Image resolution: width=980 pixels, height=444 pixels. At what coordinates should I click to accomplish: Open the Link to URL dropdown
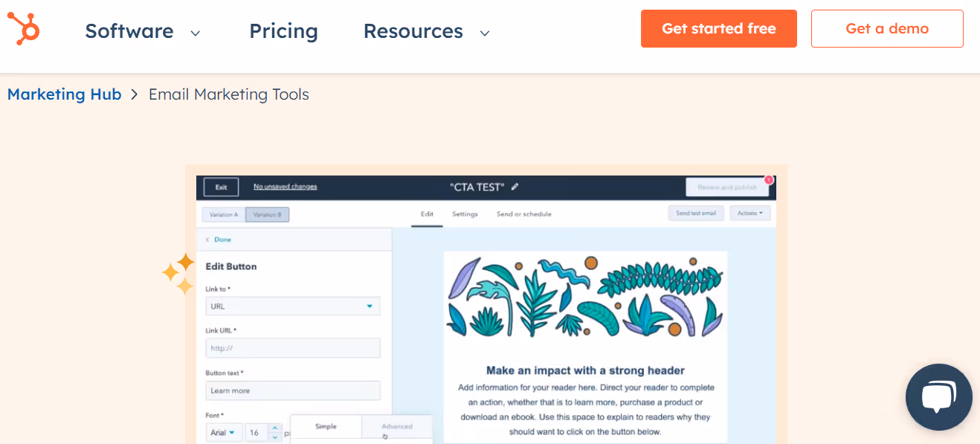[293, 306]
